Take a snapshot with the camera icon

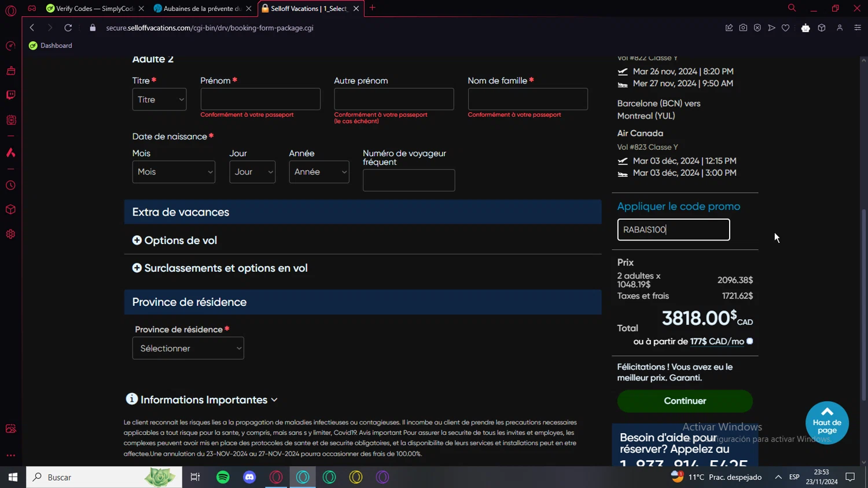tap(743, 28)
